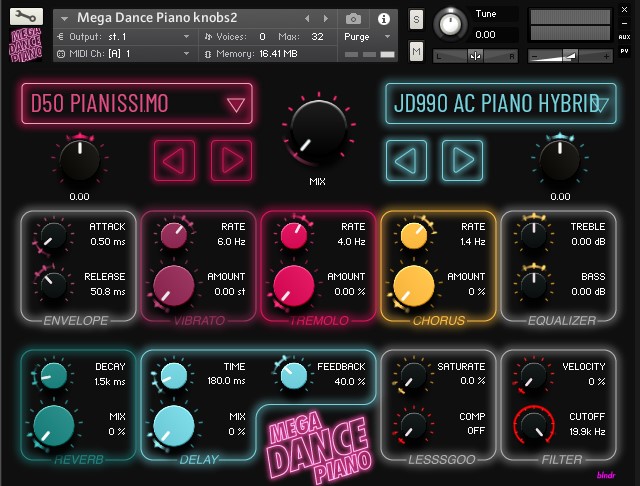Go to previous instrument arrow in header

click(x=307, y=18)
